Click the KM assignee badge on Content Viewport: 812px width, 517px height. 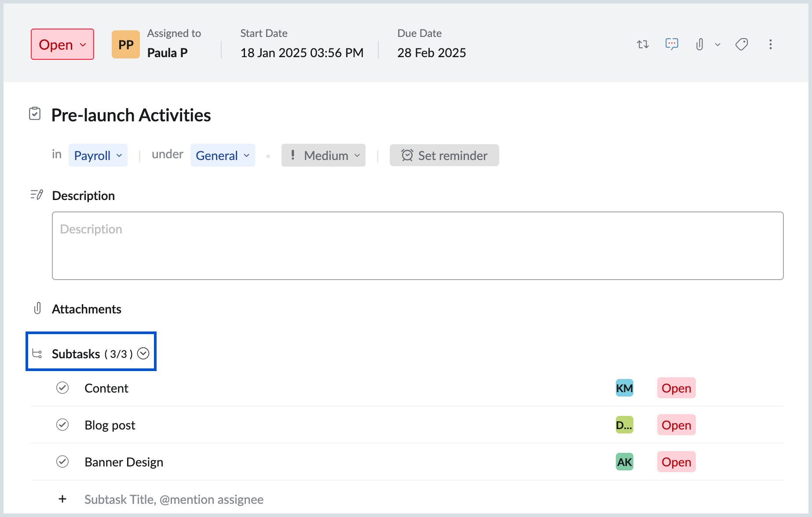tap(625, 388)
